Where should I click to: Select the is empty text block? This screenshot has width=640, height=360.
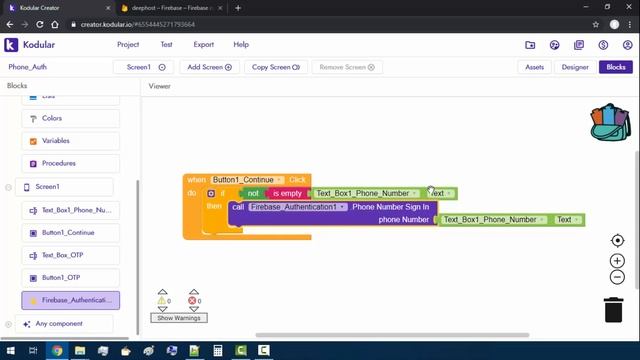pos(287,193)
